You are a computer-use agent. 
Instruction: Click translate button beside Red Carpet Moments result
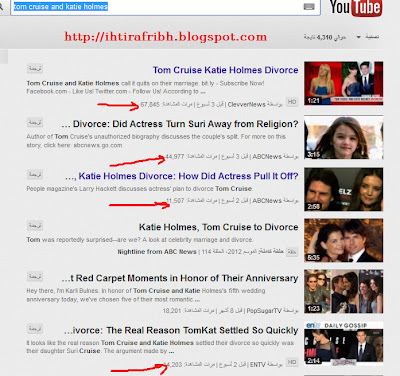(35, 277)
